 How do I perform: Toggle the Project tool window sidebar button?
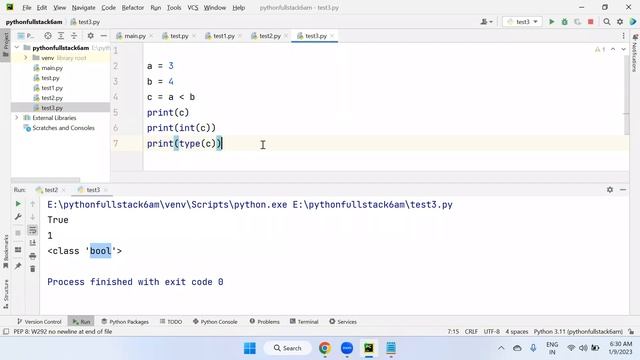coord(5,45)
